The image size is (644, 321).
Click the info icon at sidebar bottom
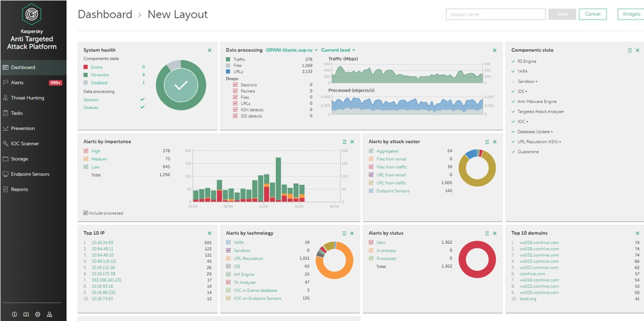14,314
